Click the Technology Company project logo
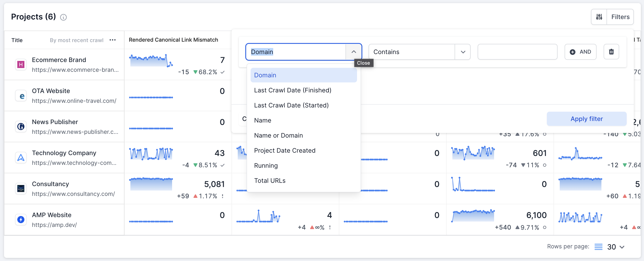The width and height of the screenshot is (644, 261). [x=21, y=158]
